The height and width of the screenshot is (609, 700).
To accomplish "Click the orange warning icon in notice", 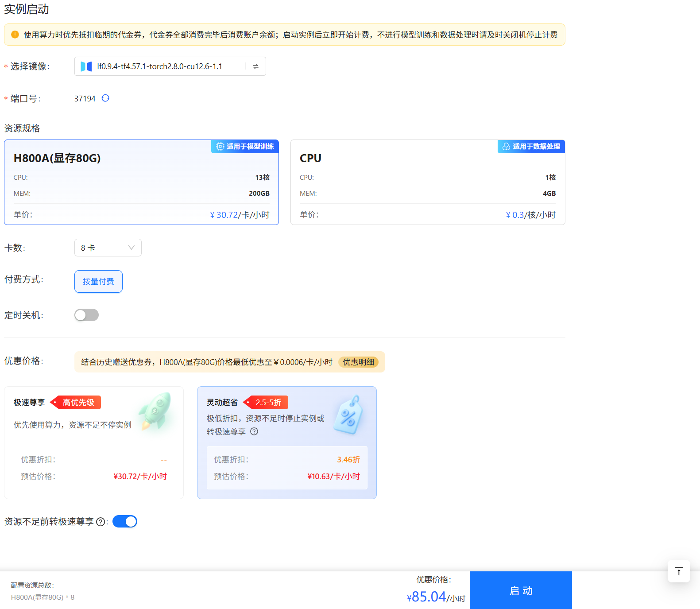I will (x=15, y=35).
